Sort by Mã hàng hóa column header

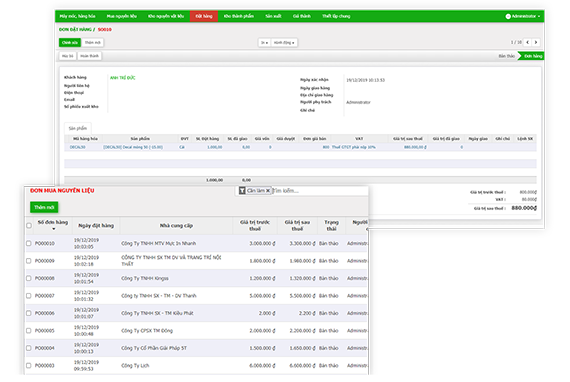(85, 139)
